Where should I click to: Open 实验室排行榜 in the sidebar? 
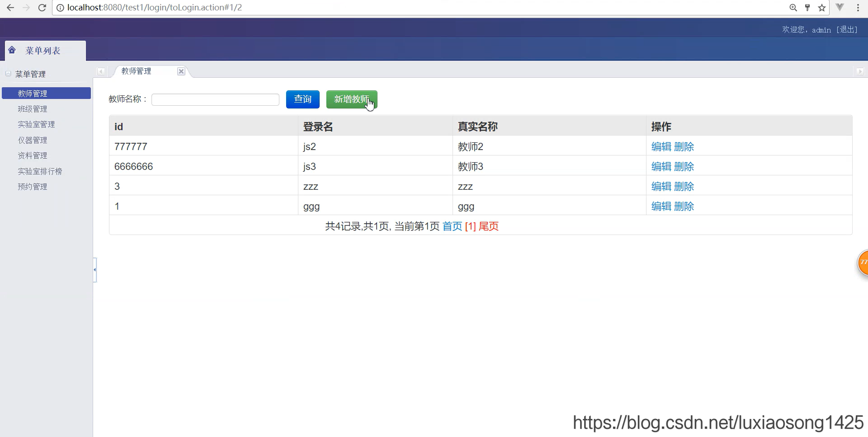point(40,171)
